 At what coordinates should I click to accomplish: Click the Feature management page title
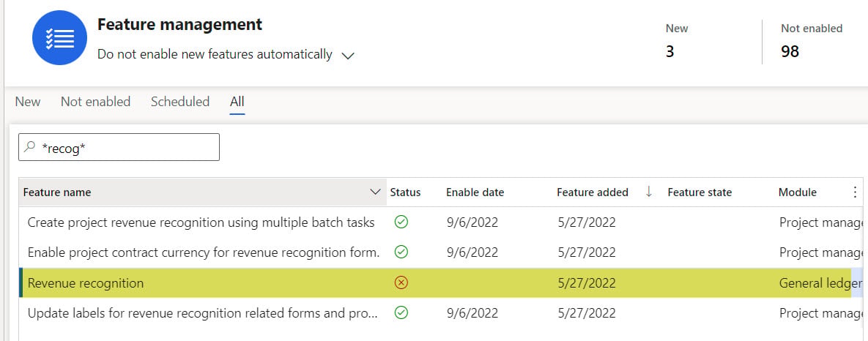[180, 24]
